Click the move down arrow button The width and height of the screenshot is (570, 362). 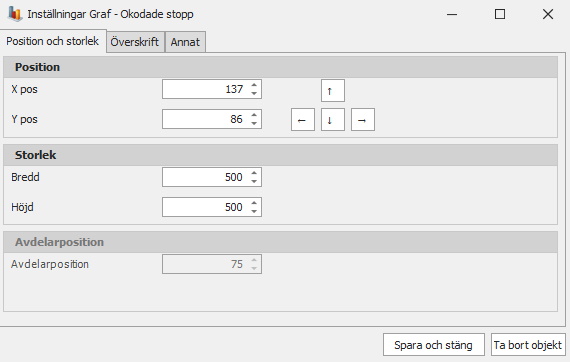click(333, 120)
